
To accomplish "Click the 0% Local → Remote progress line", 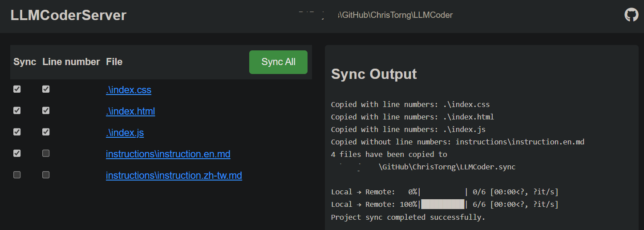I will (x=445, y=192).
